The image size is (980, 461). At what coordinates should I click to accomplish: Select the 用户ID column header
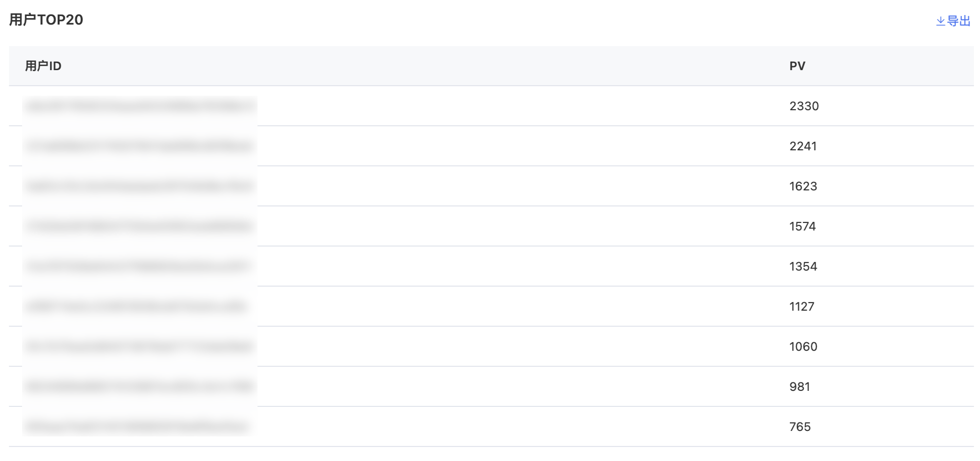tap(43, 66)
